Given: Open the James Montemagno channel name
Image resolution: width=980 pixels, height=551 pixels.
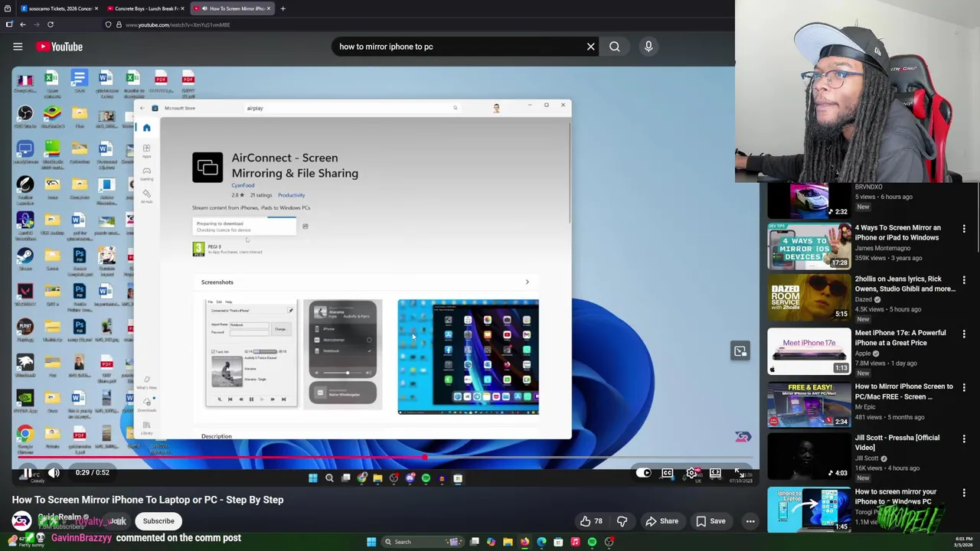Looking at the screenshot, I should [883, 248].
